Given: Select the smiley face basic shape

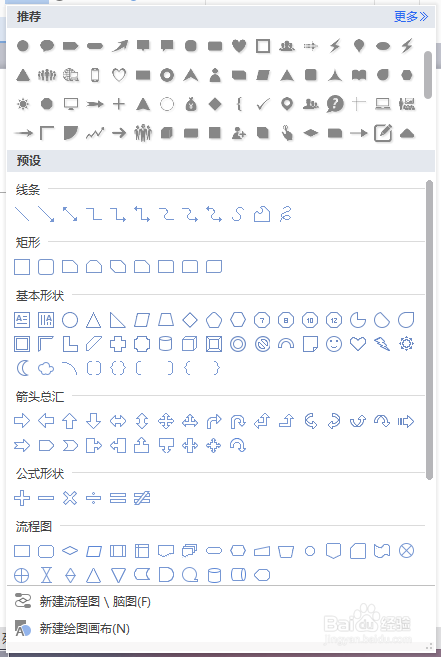Looking at the screenshot, I should [x=334, y=344].
